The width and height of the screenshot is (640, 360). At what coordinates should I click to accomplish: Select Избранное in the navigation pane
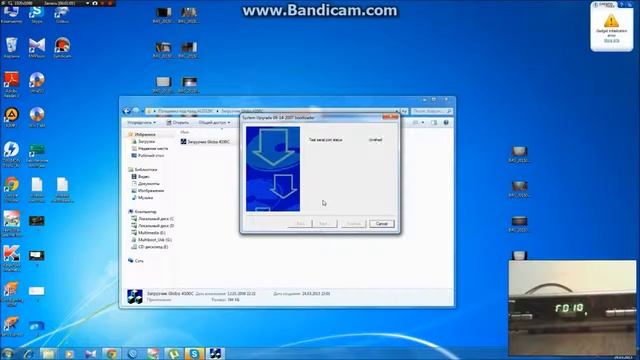(142, 134)
